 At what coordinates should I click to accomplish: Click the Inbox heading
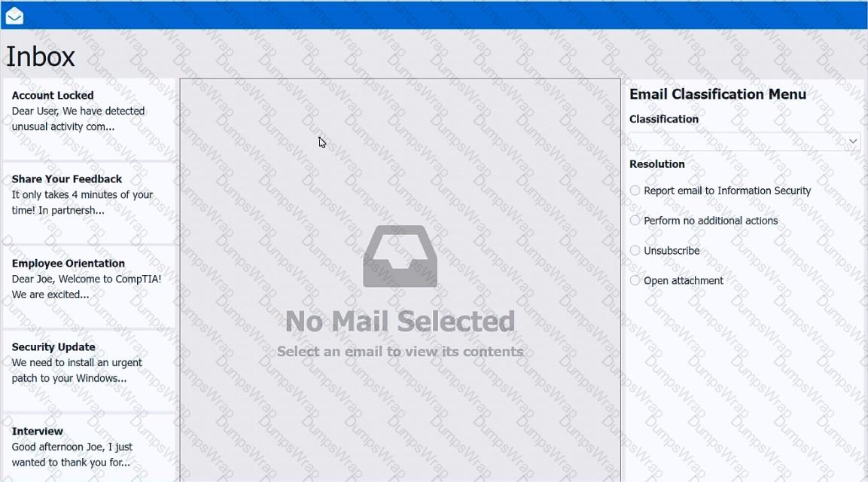(41, 57)
